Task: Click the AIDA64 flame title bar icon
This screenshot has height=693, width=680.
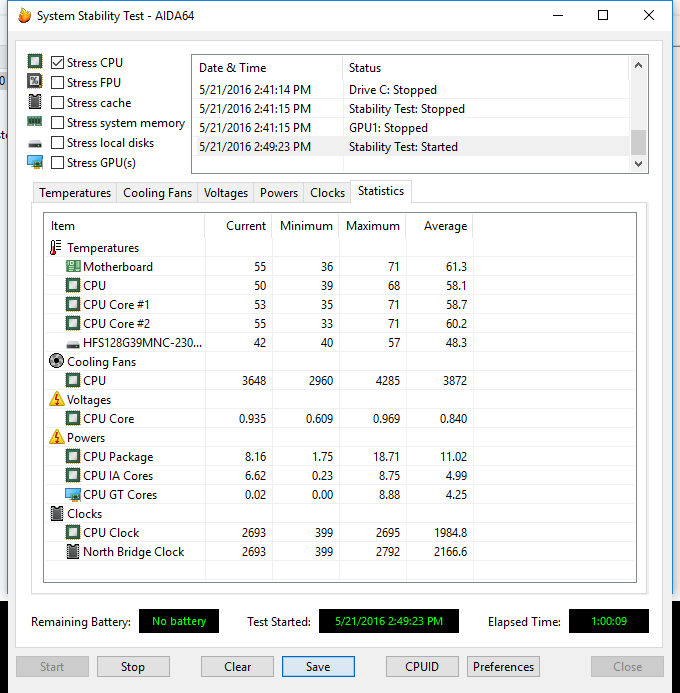Action: [24, 16]
